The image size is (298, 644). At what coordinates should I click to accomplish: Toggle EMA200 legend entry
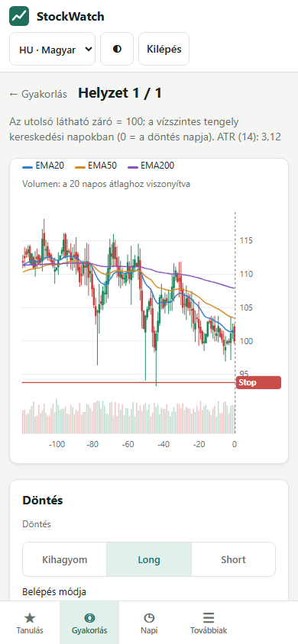click(151, 166)
